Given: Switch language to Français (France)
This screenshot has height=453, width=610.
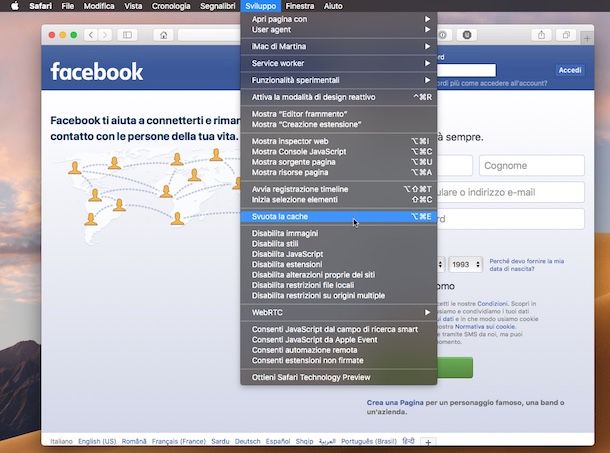Looking at the screenshot, I should tap(179, 441).
